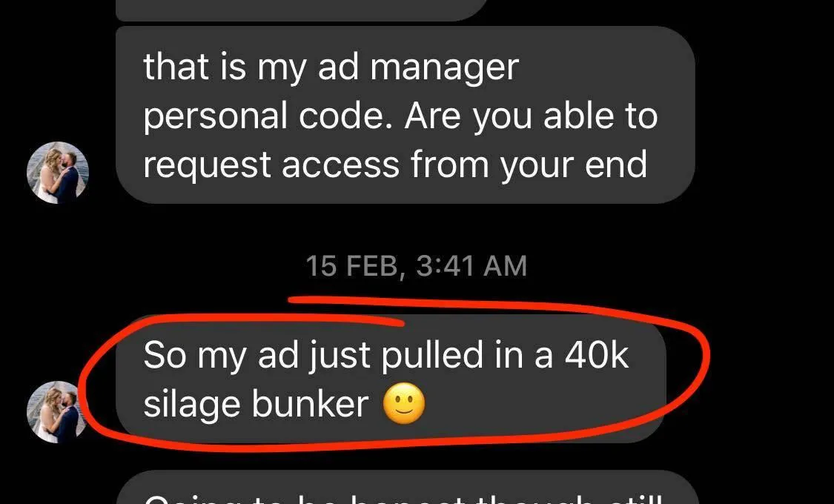Screen dimensions: 834x504
Task: Tap the wedding couple avatar next to silage bunker message
Action: pyautogui.click(x=57, y=412)
